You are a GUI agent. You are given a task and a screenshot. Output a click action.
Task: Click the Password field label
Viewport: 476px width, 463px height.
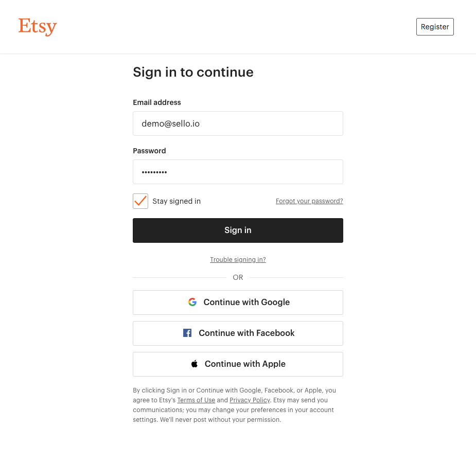pos(149,151)
